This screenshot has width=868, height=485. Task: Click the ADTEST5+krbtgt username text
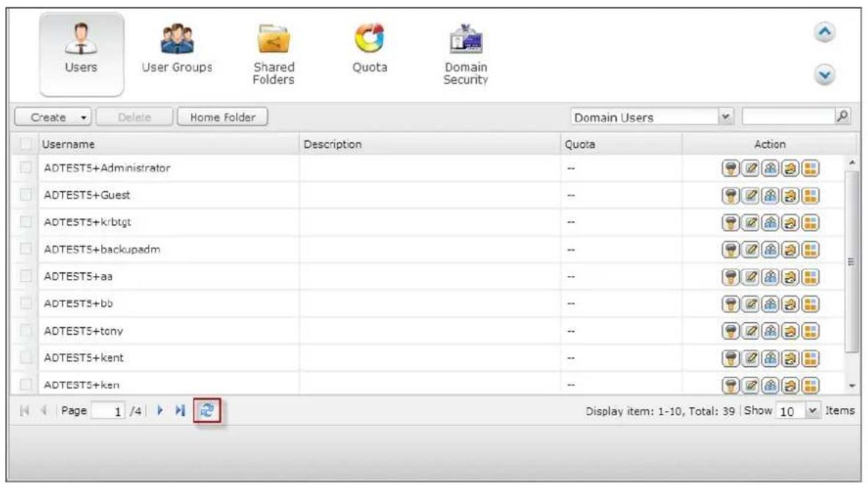(x=87, y=222)
